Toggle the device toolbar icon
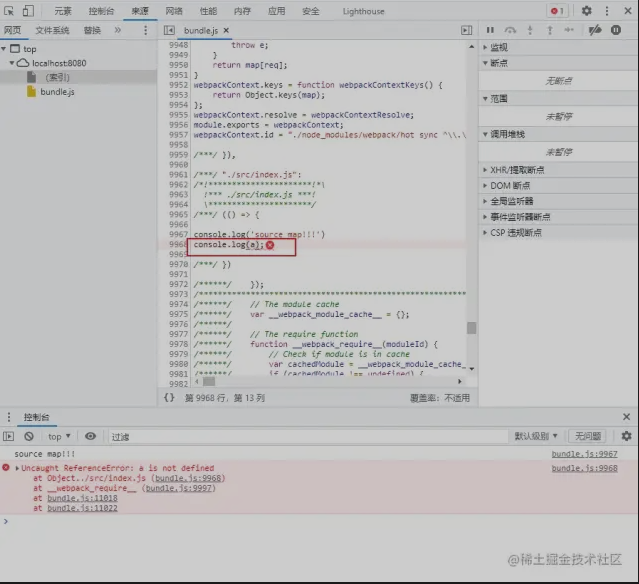The height and width of the screenshot is (584, 639). point(28,11)
